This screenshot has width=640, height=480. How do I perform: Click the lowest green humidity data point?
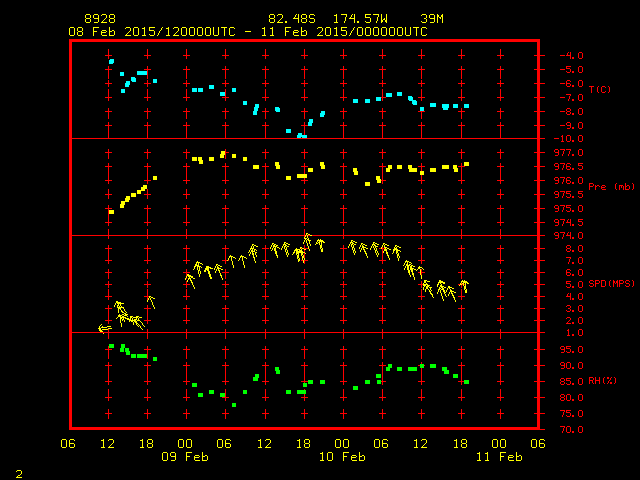[x=234, y=405]
